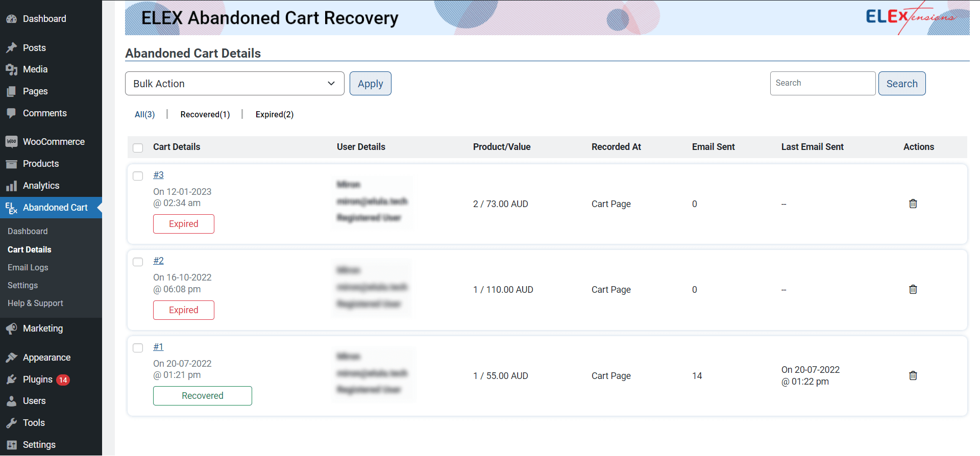Click the Product/Value column header
Viewport: 980px width, 456px height.
coord(502,147)
